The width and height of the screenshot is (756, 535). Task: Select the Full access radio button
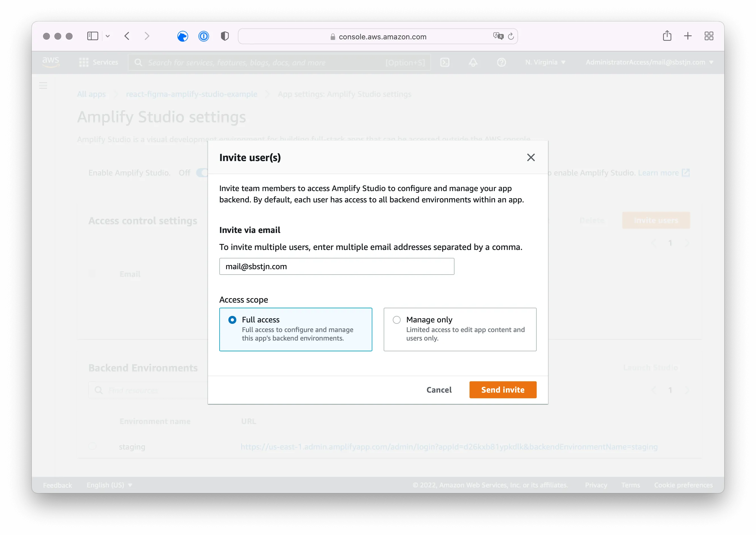pyautogui.click(x=232, y=320)
